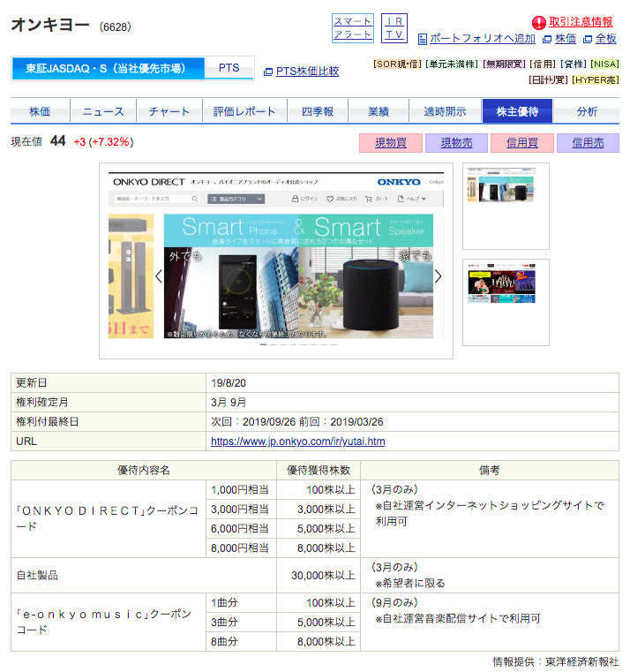Open the 全板 link

point(605,39)
